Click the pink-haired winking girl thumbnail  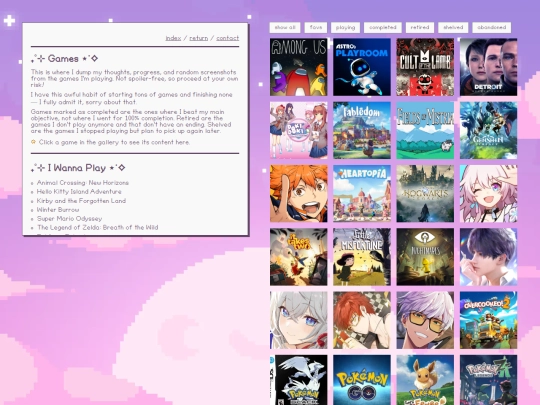488,194
